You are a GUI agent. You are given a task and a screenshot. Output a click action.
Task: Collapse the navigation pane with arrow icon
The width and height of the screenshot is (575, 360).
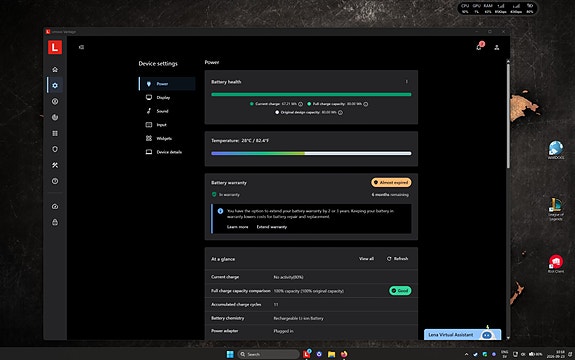(81, 47)
